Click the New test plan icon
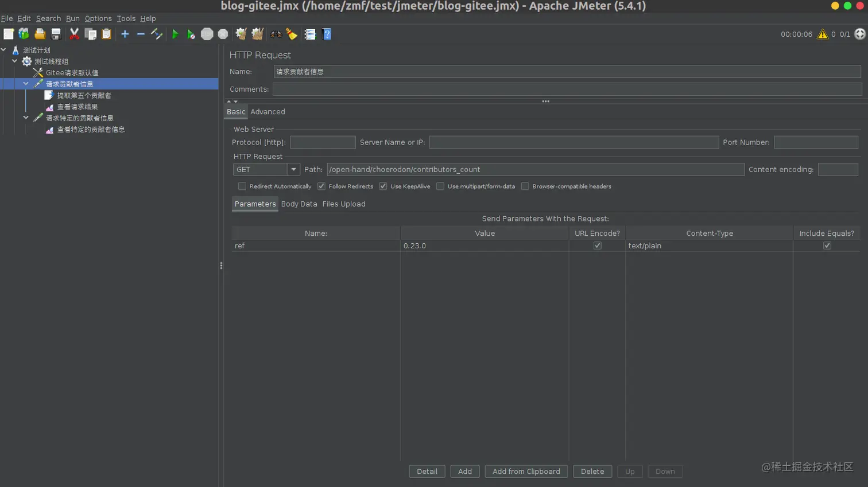Viewport: 868px width, 487px height. (9, 34)
